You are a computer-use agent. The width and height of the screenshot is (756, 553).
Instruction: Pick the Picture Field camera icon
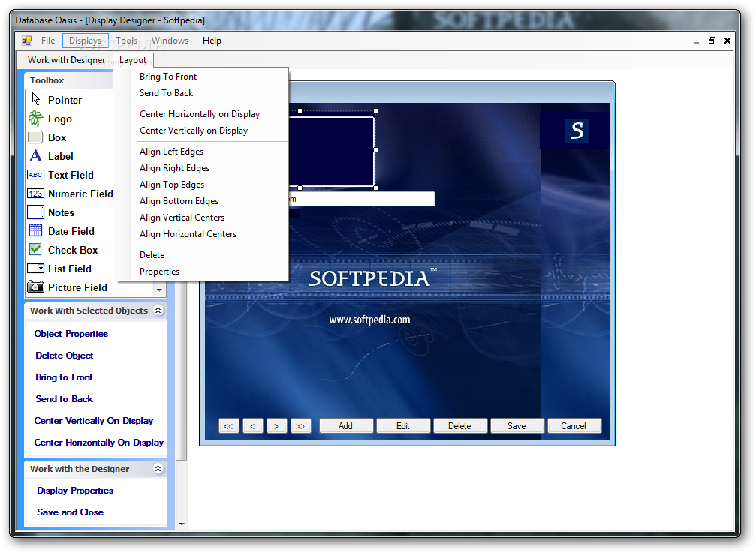36,287
